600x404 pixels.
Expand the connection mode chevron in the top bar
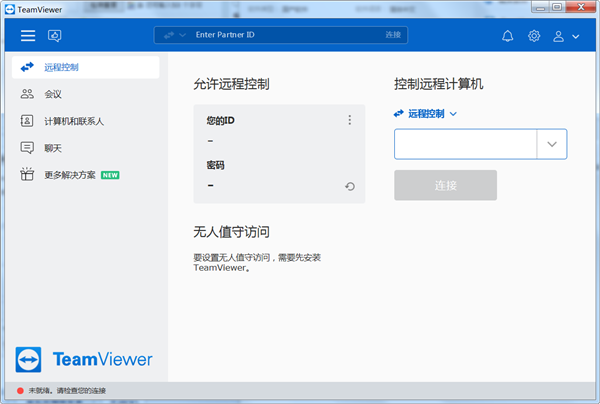tap(183, 35)
